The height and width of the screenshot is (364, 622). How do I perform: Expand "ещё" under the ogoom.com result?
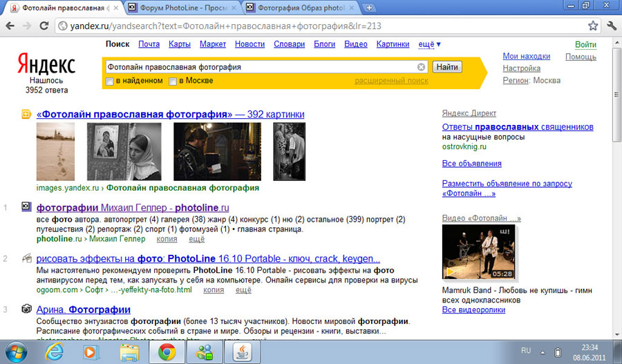click(x=243, y=290)
